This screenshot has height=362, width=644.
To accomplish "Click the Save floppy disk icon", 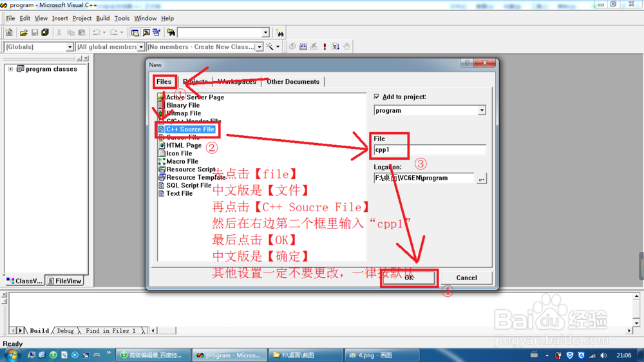I will point(35,32).
